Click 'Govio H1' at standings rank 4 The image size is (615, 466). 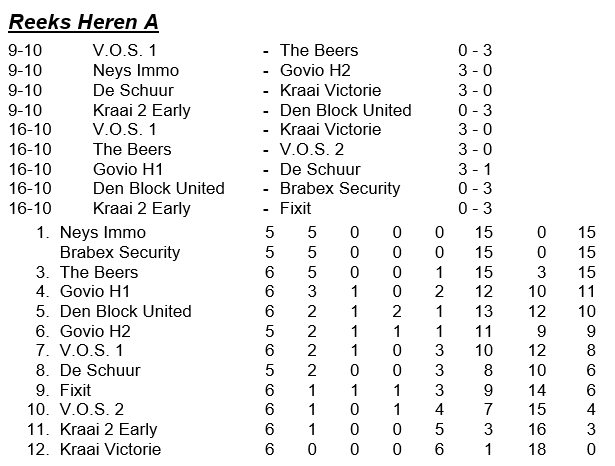coord(95,292)
